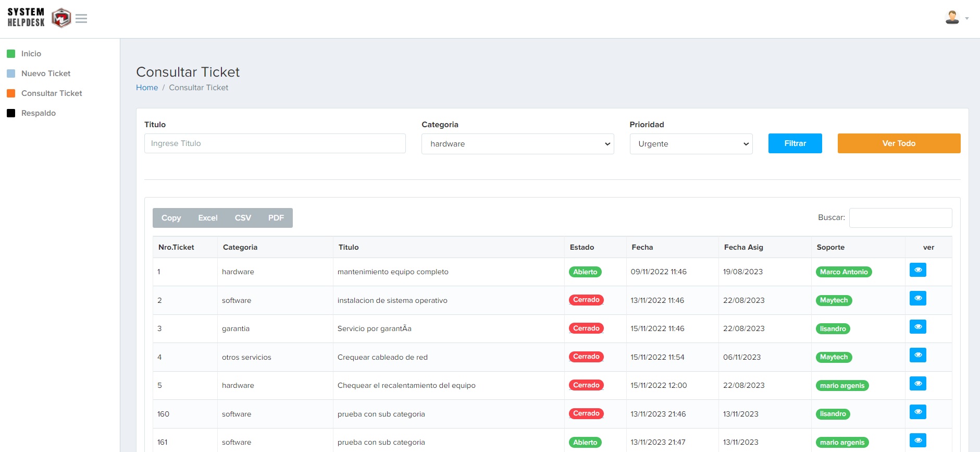Click the System Helpdesk shield logo
Image resolution: width=980 pixels, height=452 pixels.
pyautogui.click(x=61, y=18)
